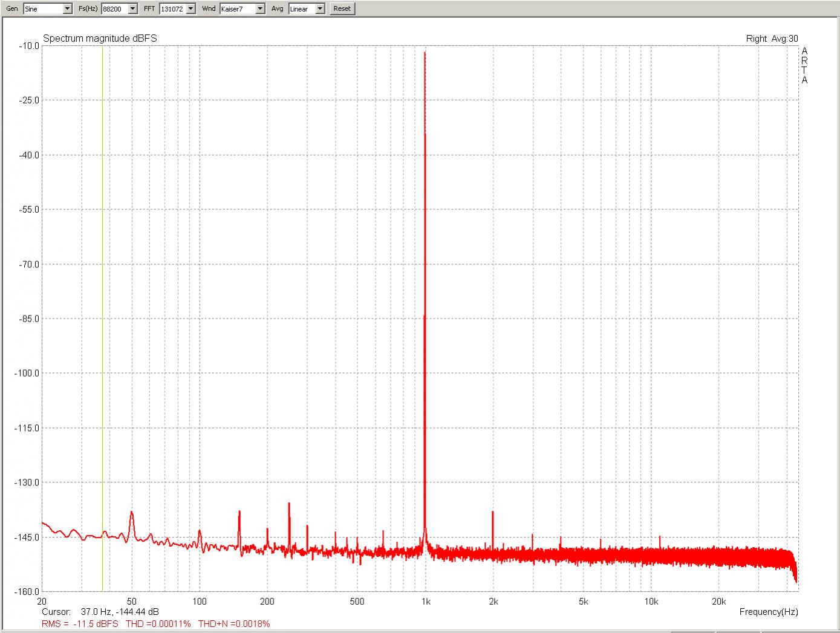Open the Gen signal type dropdown
This screenshot has height=633, width=840.
tap(48, 8)
